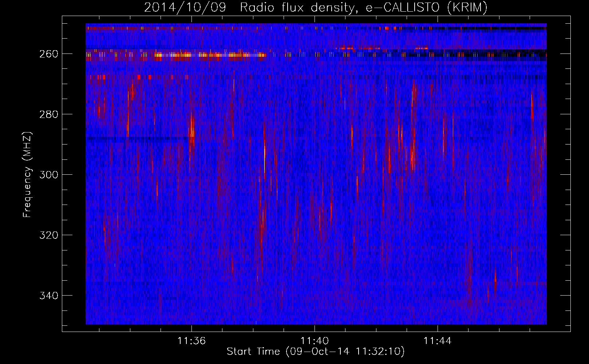Click the 260 frequency tick label
The height and width of the screenshot is (364, 589).
coord(49,54)
